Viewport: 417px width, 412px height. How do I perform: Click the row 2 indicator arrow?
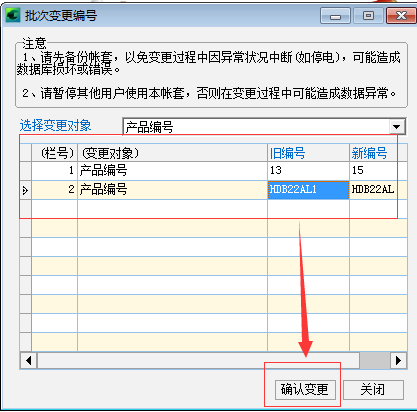[x=25, y=190]
